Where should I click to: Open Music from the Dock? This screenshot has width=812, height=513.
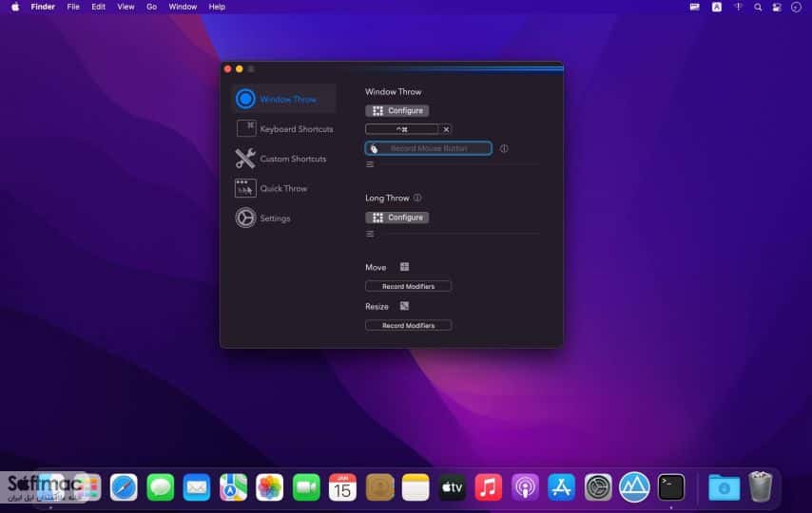pyautogui.click(x=489, y=487)
